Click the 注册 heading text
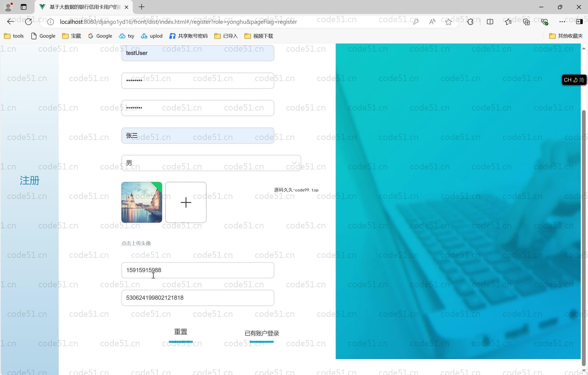588x375 pixels. click(x=29, y=180)
